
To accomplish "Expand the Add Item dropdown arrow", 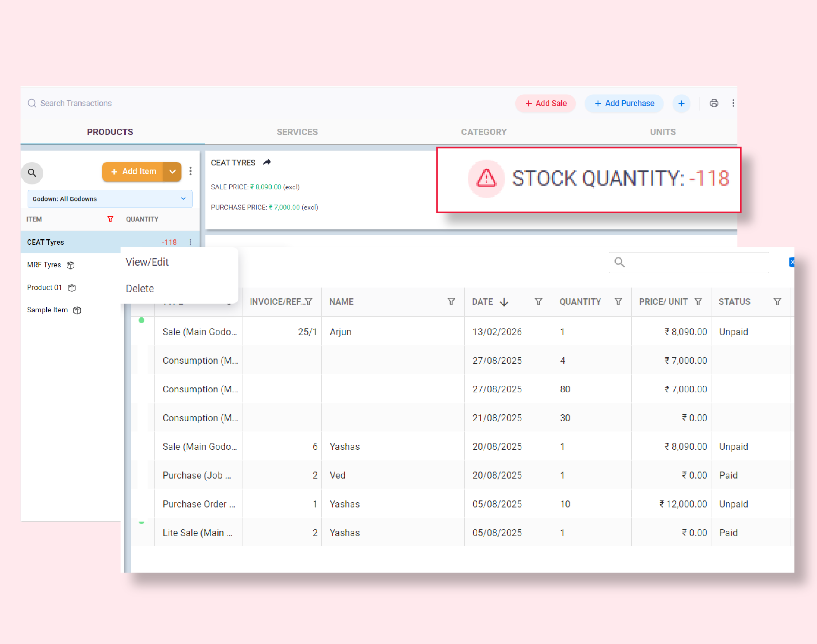I will coord(172,172).
